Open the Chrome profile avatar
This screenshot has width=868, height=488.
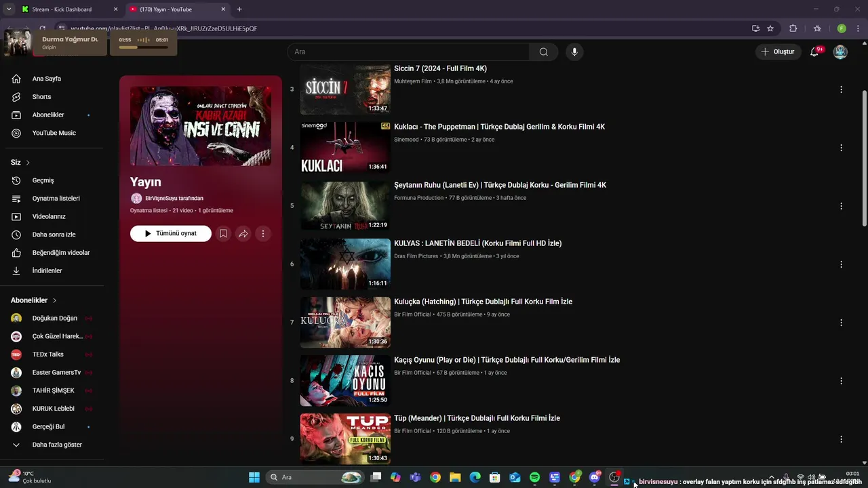[x=842, y=28]
